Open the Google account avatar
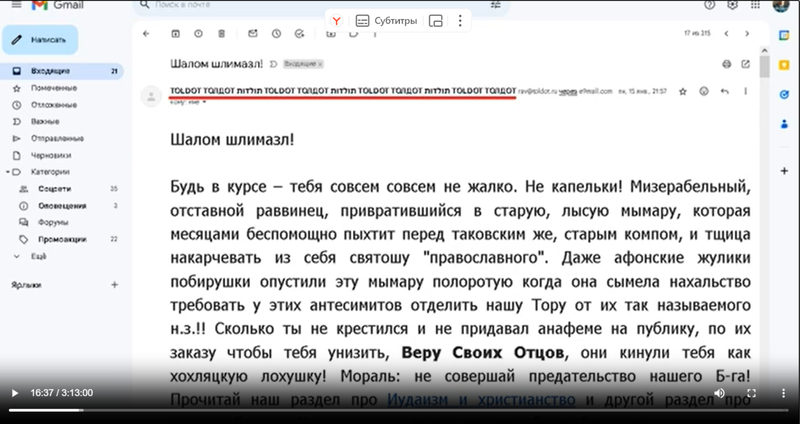This screenshot has height=424, width=800. click(x=781, y=6)
